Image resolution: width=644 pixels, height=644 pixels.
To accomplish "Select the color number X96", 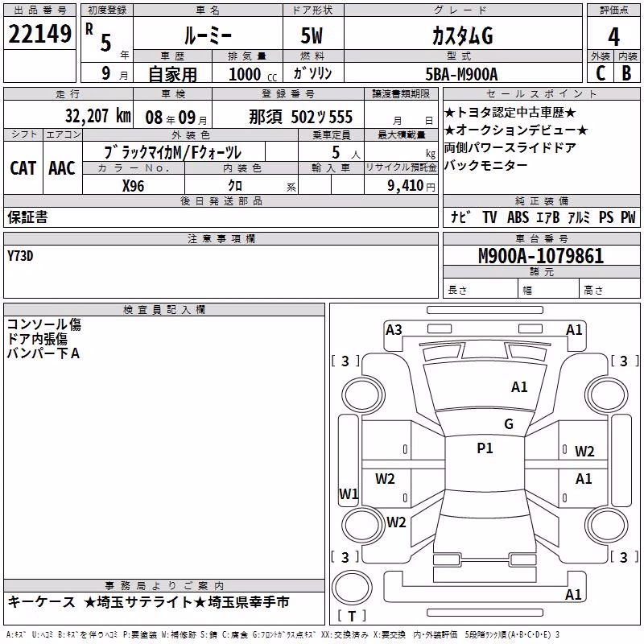I will click(x=133, y=186).
